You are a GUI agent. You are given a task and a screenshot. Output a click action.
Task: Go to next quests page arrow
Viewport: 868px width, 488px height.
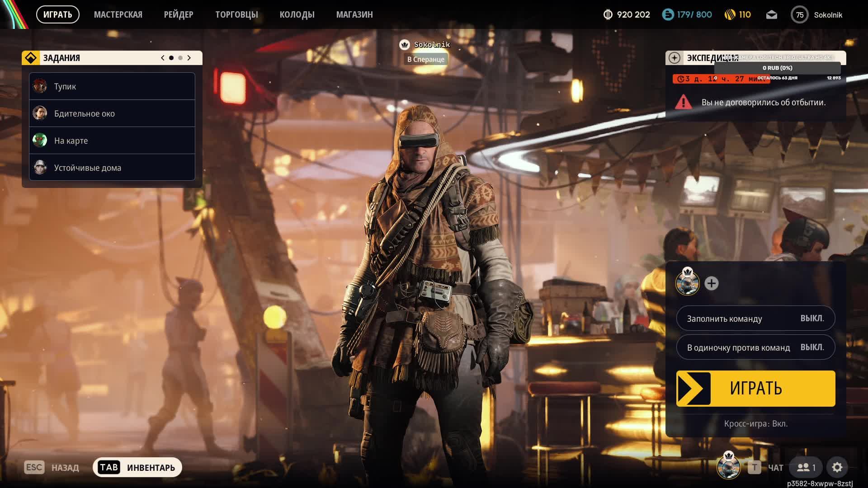tap(189, 58)
